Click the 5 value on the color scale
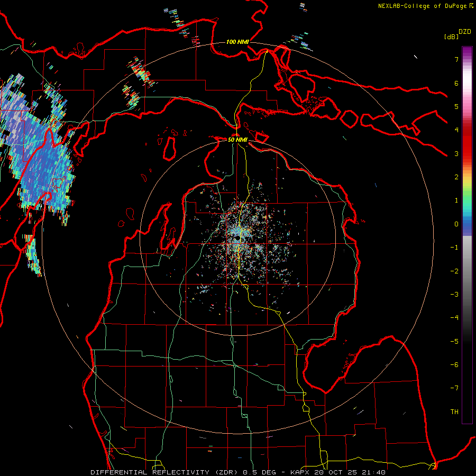 456,106
